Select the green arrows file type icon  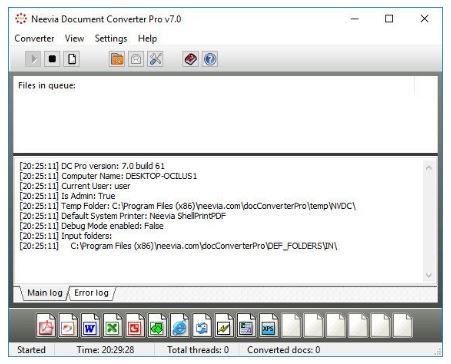coord(157,325)
